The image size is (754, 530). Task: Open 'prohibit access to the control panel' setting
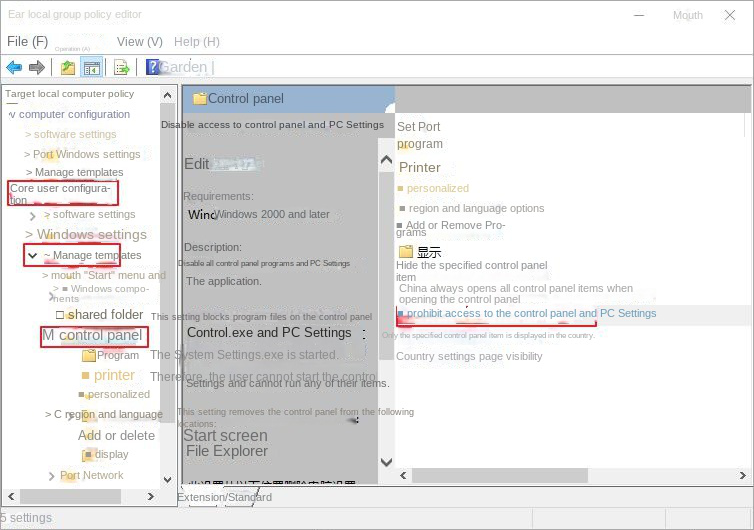(530, 313)
